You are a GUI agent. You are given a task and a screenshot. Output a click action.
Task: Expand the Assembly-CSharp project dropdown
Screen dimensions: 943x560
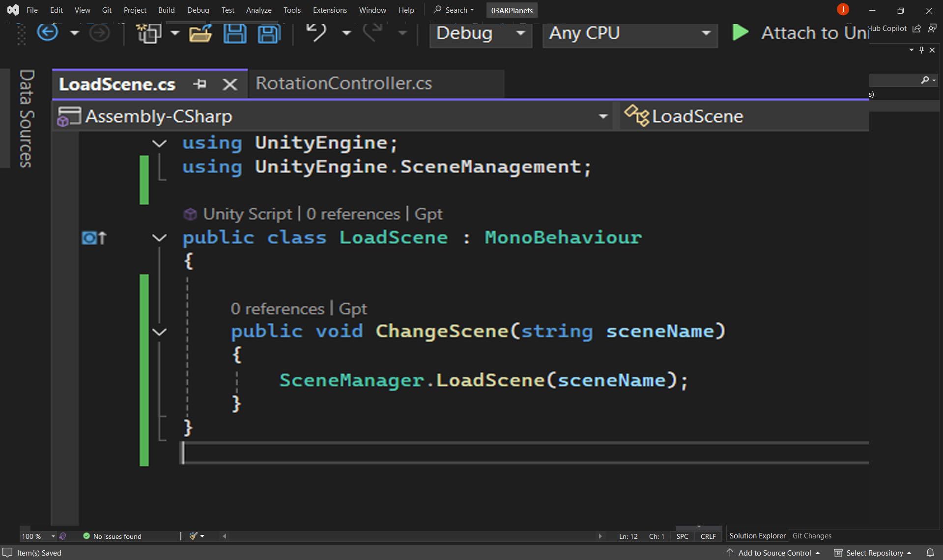603,116
